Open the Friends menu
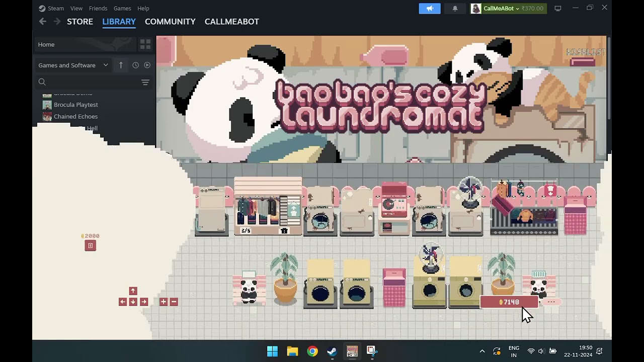The height and width of the screenshot is (362, 644). (98, 8)
